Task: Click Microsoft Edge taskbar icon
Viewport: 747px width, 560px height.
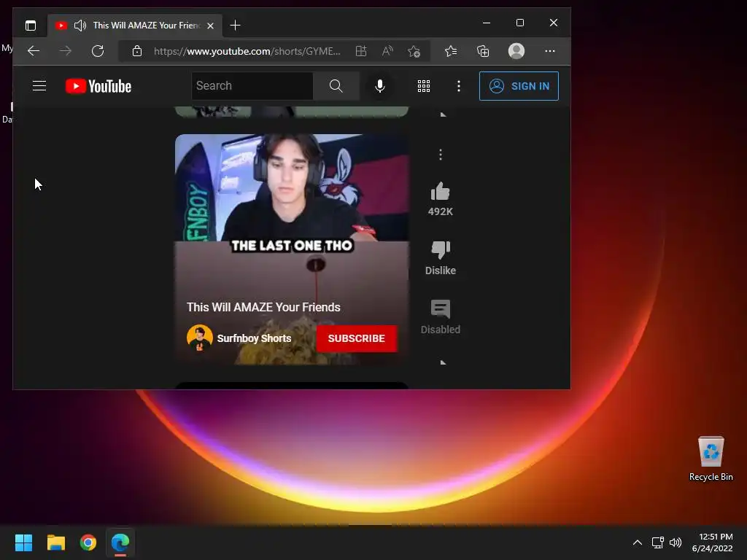Action: pyautogui.click(x=120, y=542)
